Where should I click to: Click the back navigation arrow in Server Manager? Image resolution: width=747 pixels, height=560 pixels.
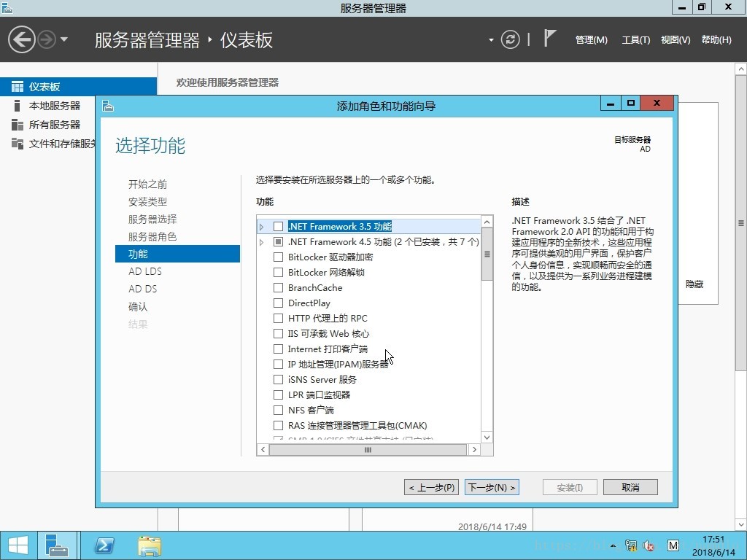point(21,39)
